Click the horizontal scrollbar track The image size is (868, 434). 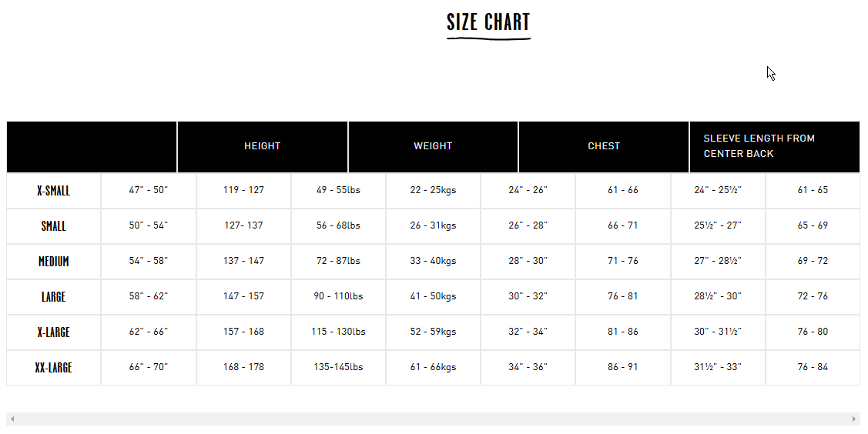click(433, 419)
